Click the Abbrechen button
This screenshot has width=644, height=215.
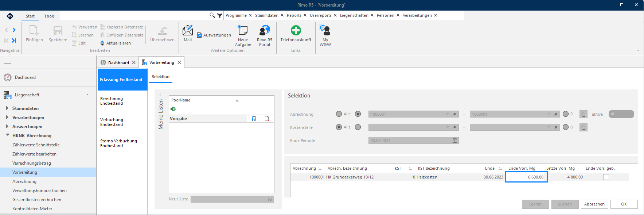[594, 204]
